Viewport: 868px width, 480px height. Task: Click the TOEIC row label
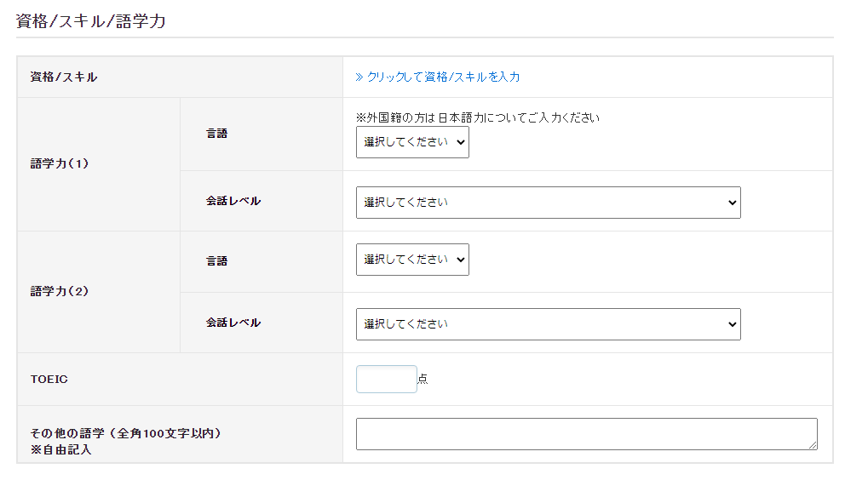(49, 379)
